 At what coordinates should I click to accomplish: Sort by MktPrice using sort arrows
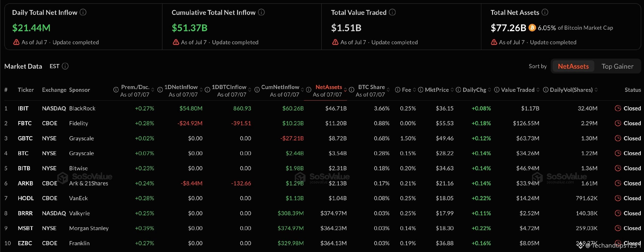pos(452,90)
